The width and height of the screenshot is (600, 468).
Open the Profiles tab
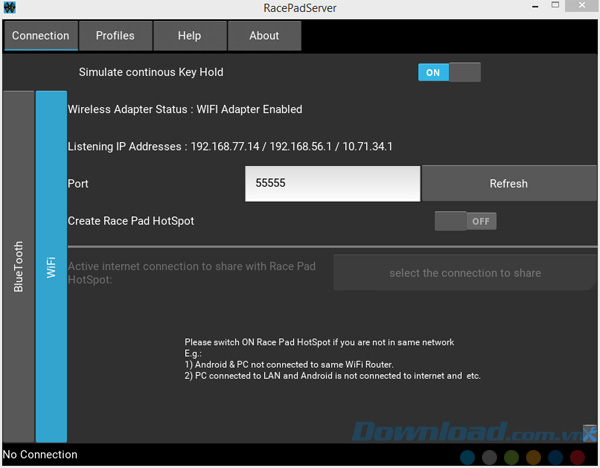[115, 36]
